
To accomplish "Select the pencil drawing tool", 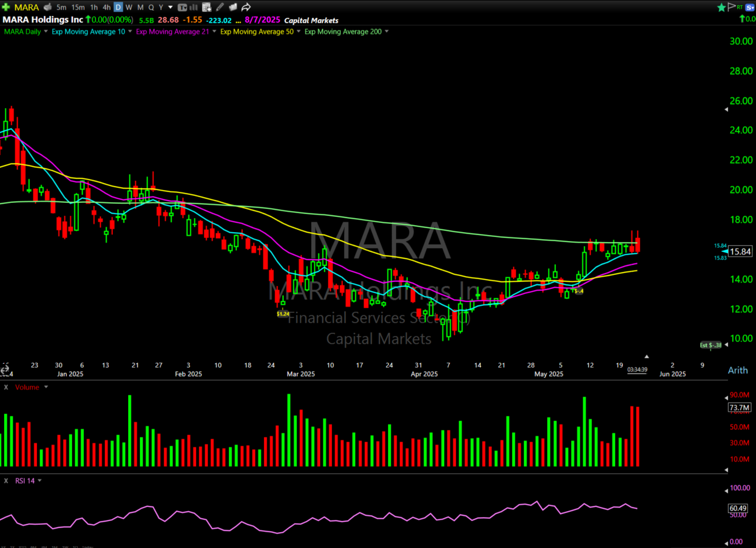I will (220, 7).
